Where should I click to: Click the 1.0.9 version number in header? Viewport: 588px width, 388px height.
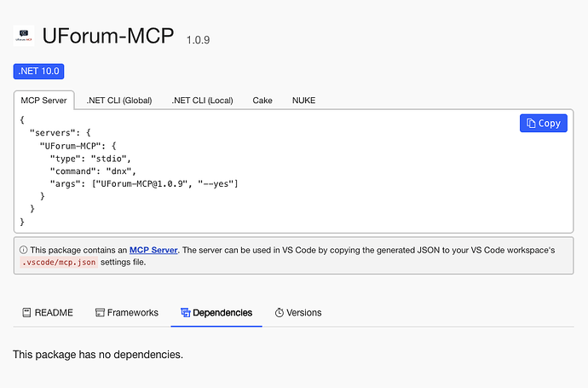tap(198, 40)
